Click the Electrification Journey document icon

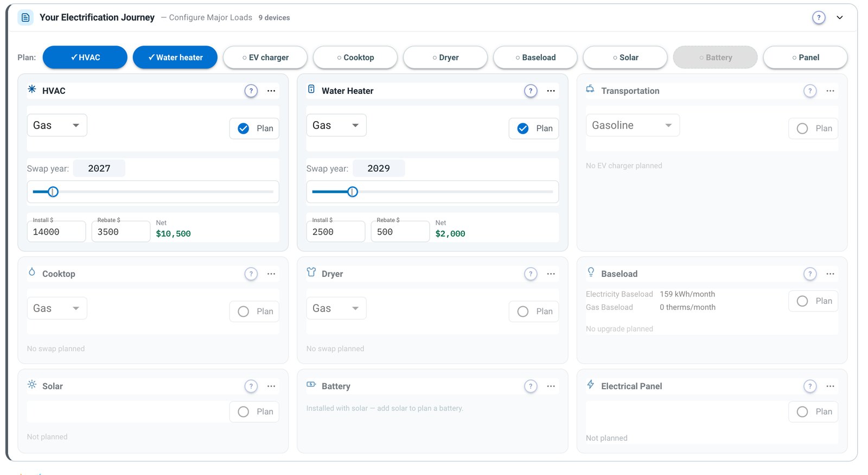click(x=25, y=17)
